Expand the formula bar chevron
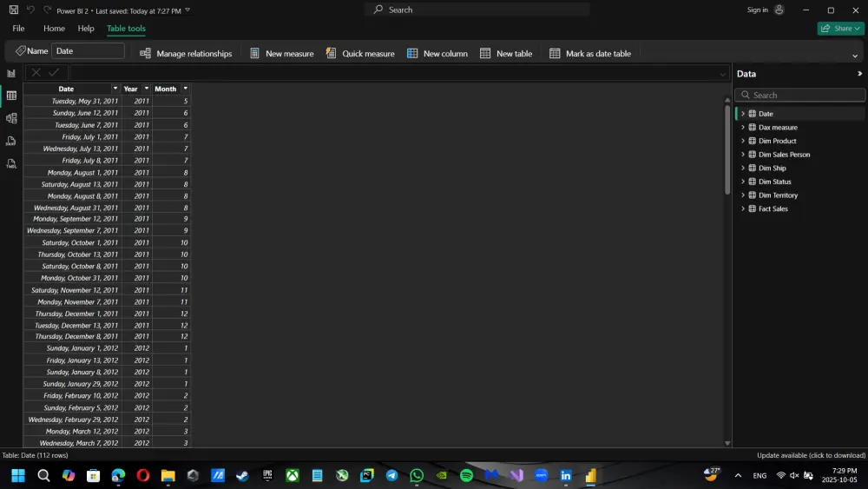Screen dimensions: 868x489 click(x=722, y=74)
